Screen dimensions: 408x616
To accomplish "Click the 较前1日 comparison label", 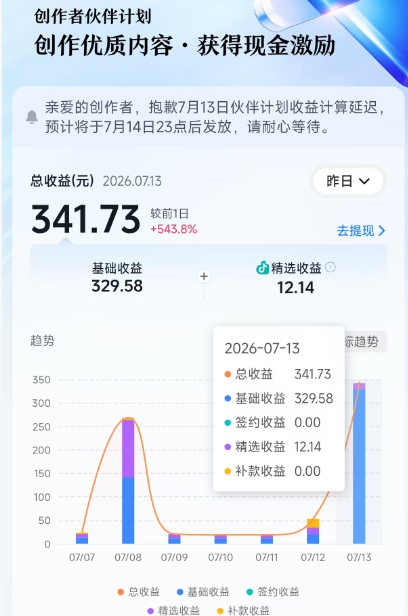I will 169,214.
